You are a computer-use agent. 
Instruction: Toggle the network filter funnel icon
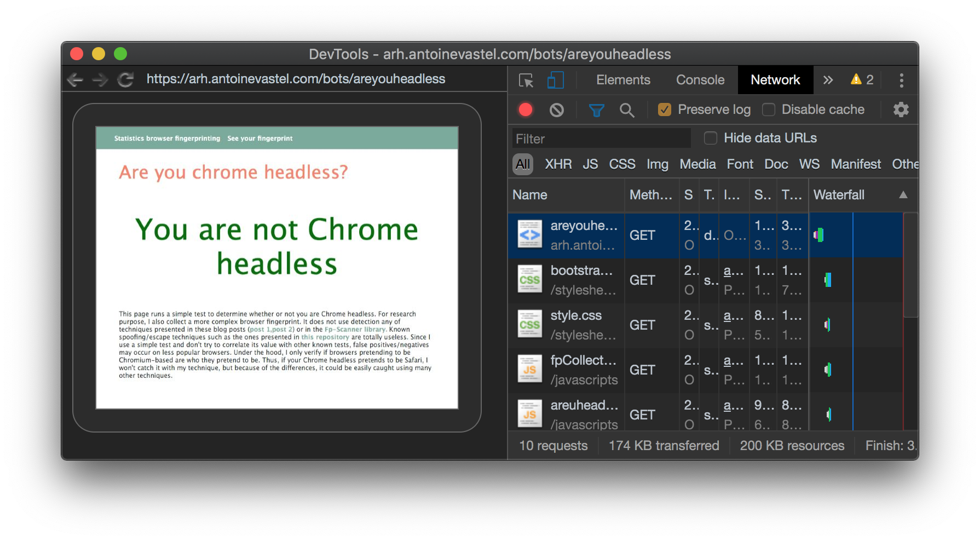[x=596, y=110]
